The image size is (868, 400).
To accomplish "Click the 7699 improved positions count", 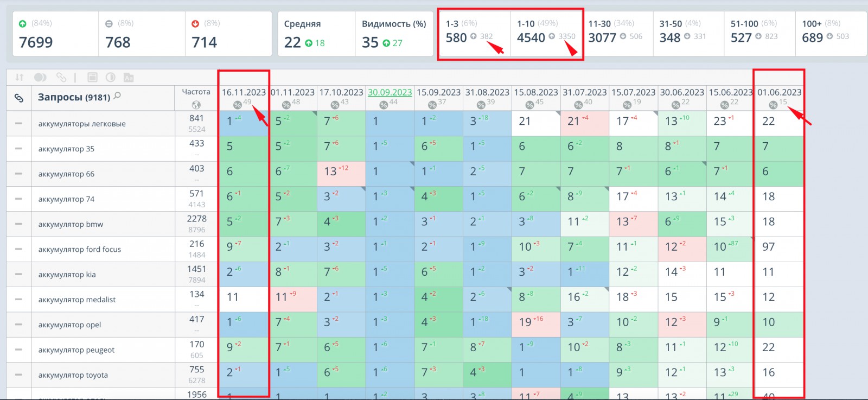I will point(36,42).
